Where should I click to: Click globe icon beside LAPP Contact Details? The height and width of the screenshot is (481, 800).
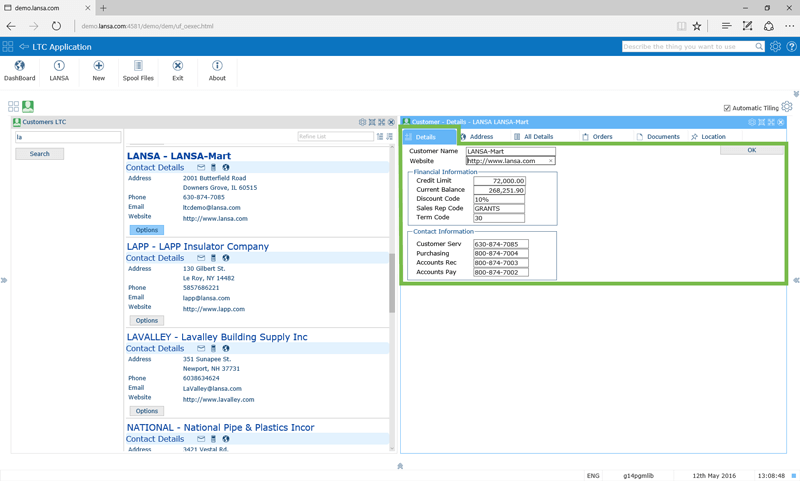[226, 258]
